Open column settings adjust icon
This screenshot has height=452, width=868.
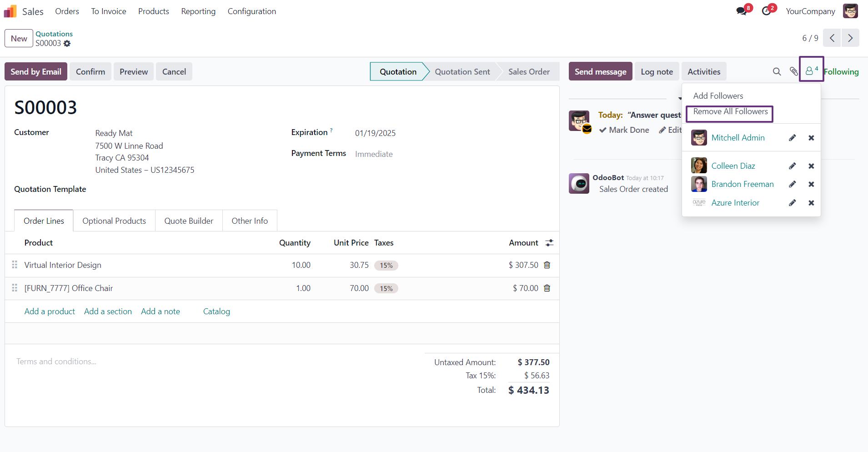(549, 243)
